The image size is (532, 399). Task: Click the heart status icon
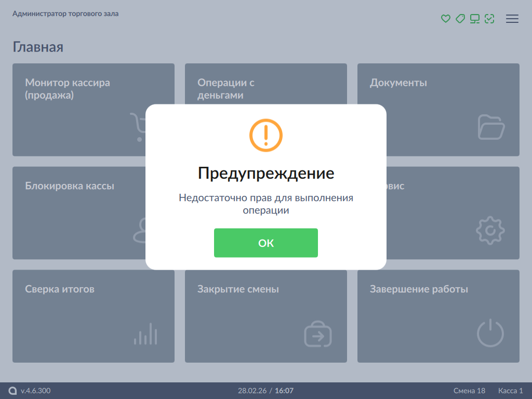445,19
